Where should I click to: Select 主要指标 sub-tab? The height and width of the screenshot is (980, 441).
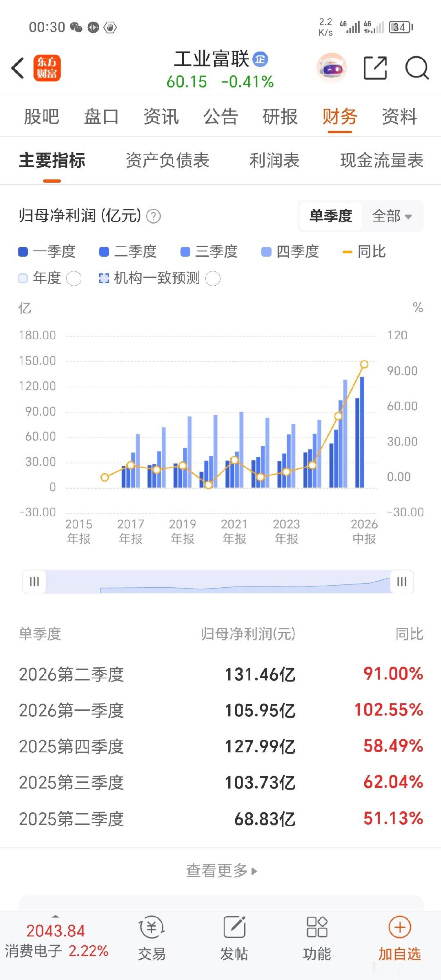52,161
